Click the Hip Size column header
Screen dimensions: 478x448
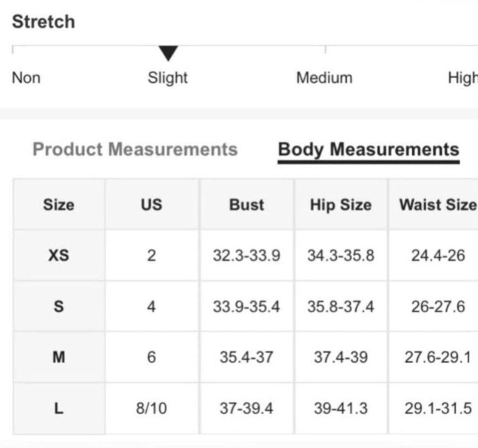[x=341, y=205]
